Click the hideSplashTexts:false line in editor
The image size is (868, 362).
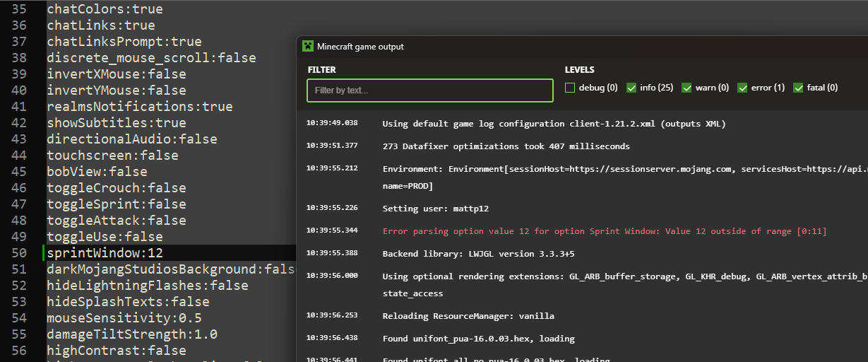[129, 302]
